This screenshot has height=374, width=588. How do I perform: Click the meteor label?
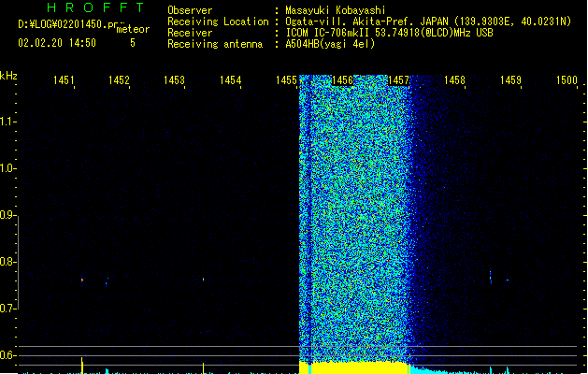pyautogui.click(x=133, y=29)
